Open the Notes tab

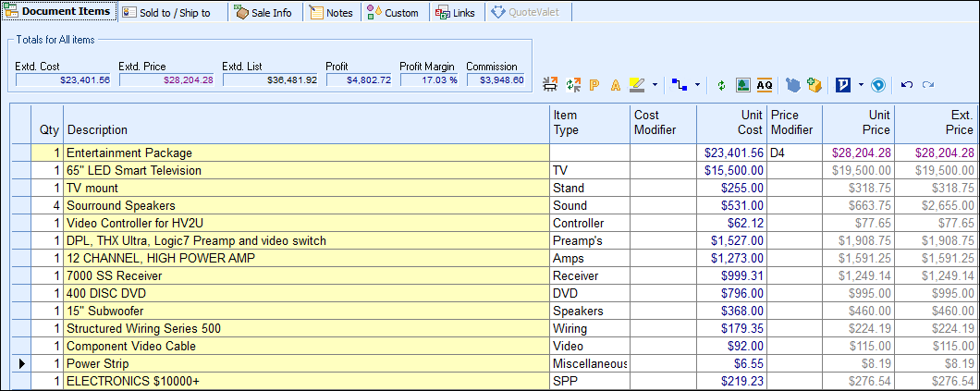click(330, 13)
